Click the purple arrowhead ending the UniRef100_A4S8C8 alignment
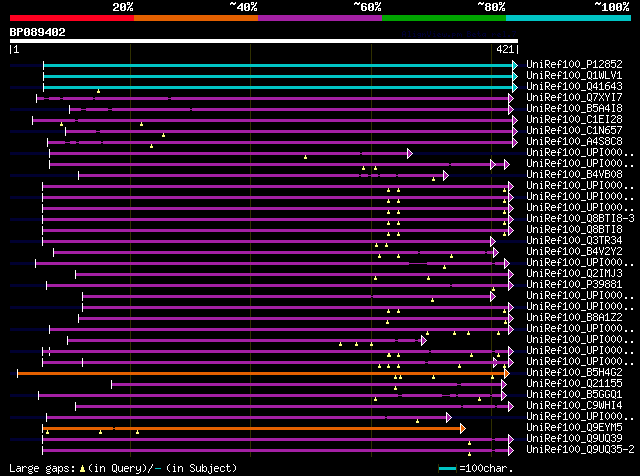 515,142
